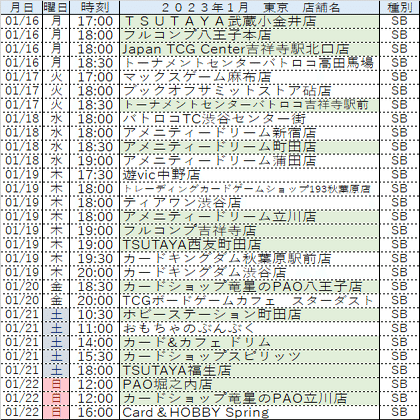
Task: Click the 16:00 time for Card＆HOBBY Spring
Action: [x=95, y=413]
